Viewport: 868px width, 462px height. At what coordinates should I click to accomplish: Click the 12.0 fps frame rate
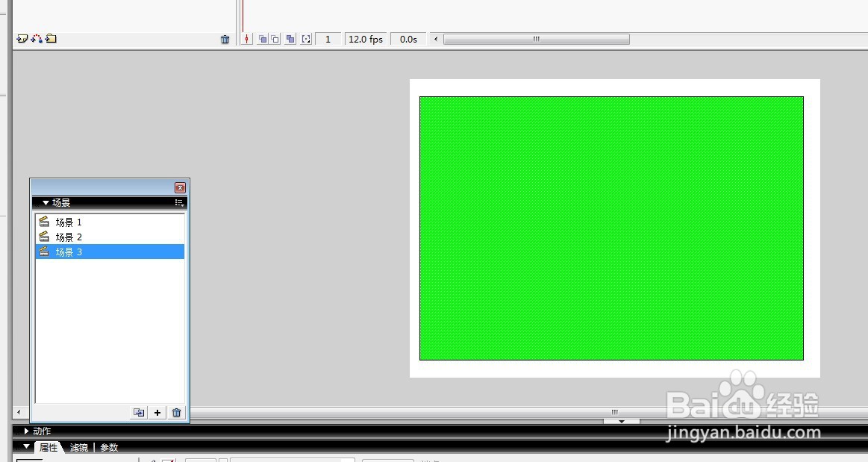pos(366,40)
